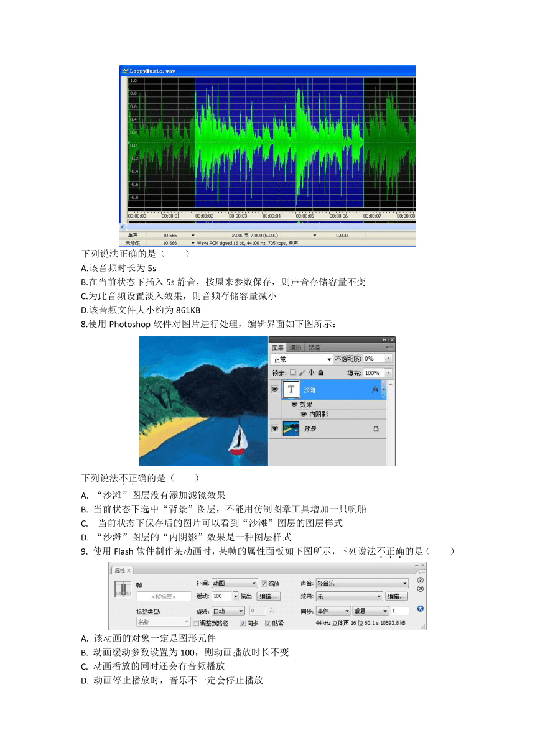Click the left scroll arrow of the audio editor
The width and height of the screenshot is (535, 756).
(x=122, y=226)
